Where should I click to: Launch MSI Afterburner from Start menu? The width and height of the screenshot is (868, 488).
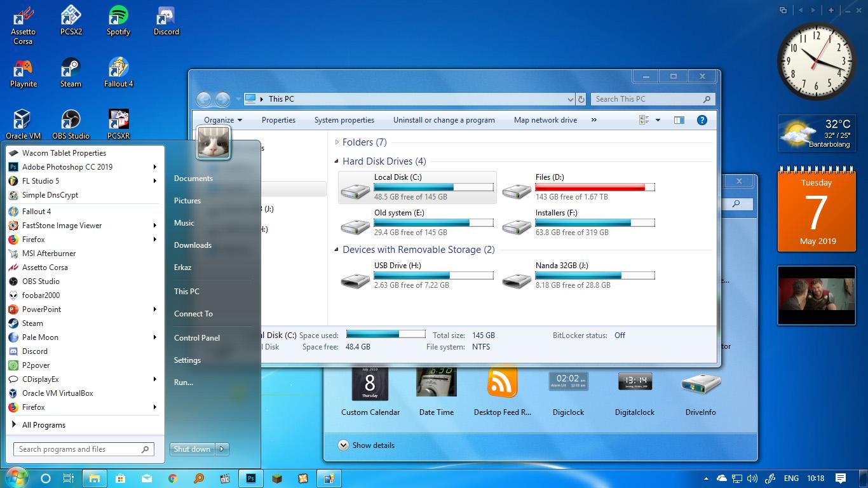[x=83, y=254]
